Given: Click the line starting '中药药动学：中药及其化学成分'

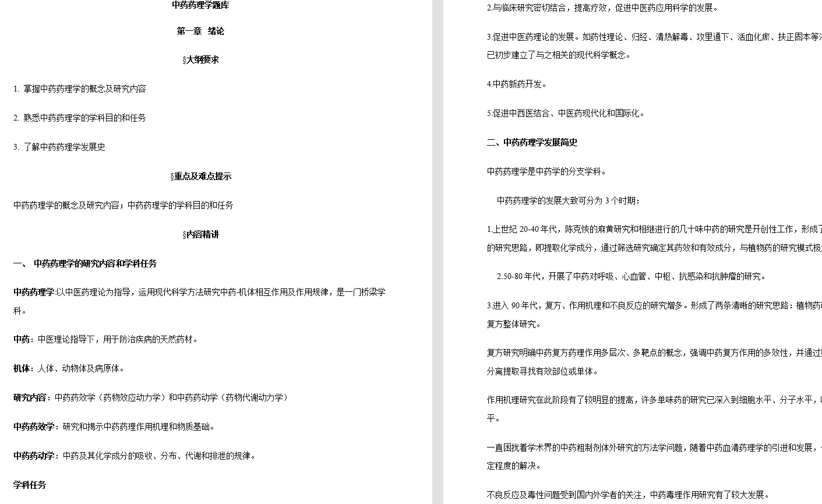Looking at the screenshot, I should (x=135, y=456).
